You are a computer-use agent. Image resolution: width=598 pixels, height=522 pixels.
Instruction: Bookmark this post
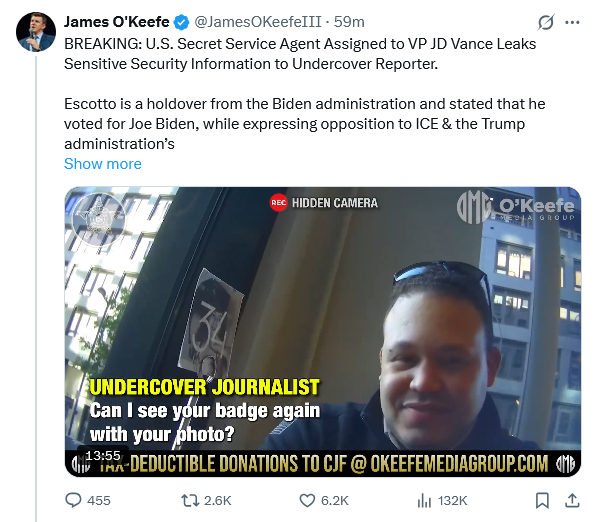tap(542, 500)
